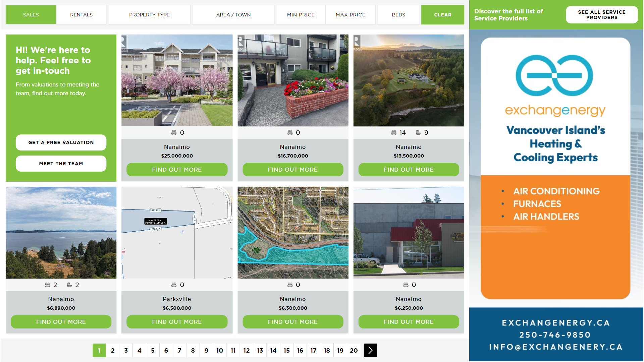Open the Min Price dropdown

[301, 15]
